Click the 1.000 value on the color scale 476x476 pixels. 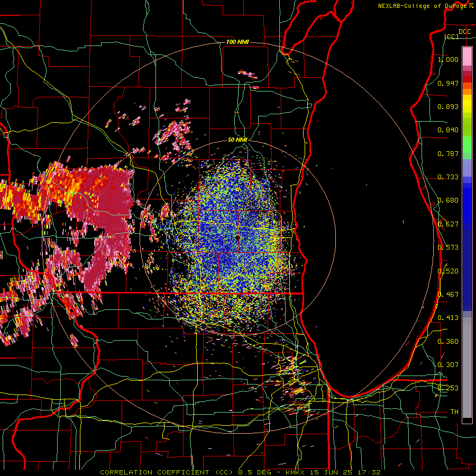tap(448, 59)
